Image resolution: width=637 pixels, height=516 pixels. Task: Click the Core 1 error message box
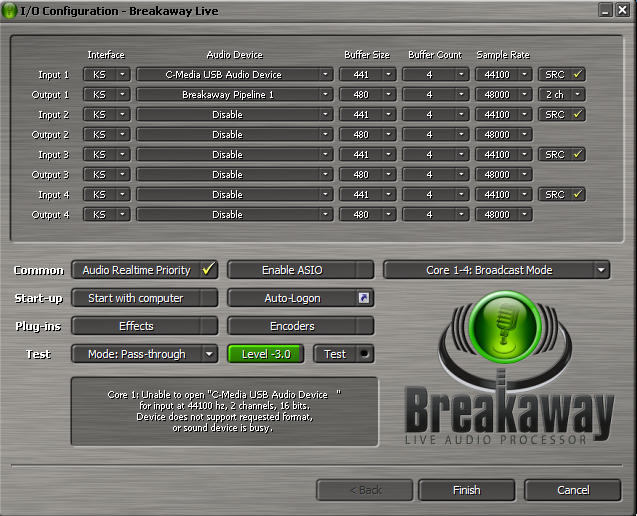click(225, 411)
